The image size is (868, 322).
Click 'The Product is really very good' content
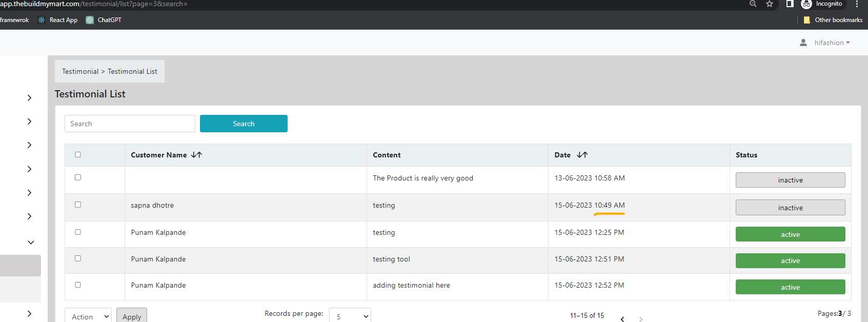click(423, 178)
